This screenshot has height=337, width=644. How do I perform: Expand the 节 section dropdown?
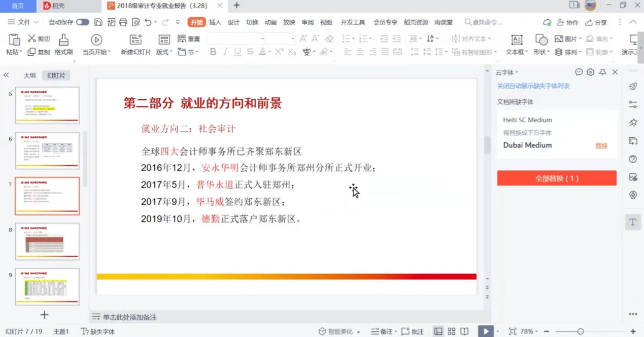[188, 52]
